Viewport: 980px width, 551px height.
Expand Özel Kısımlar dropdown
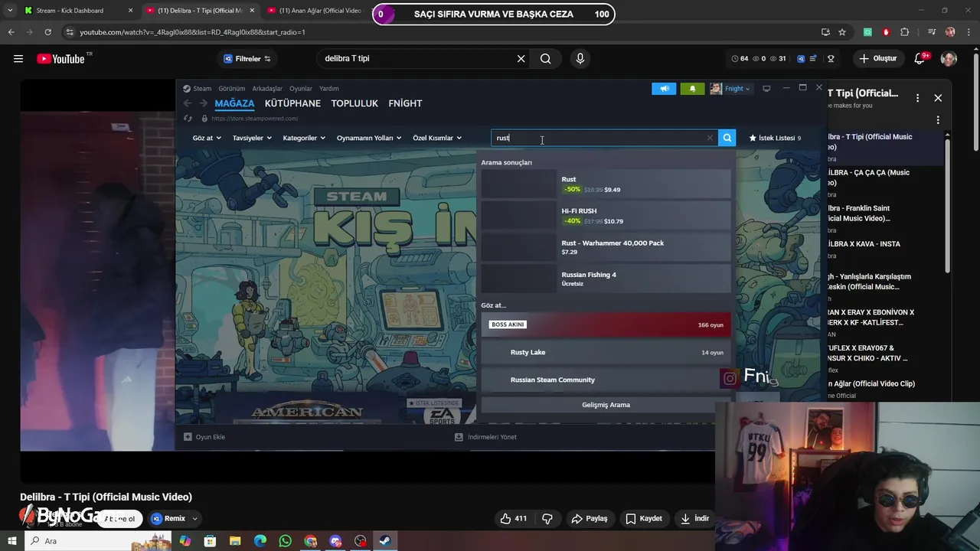coord(437,138)
